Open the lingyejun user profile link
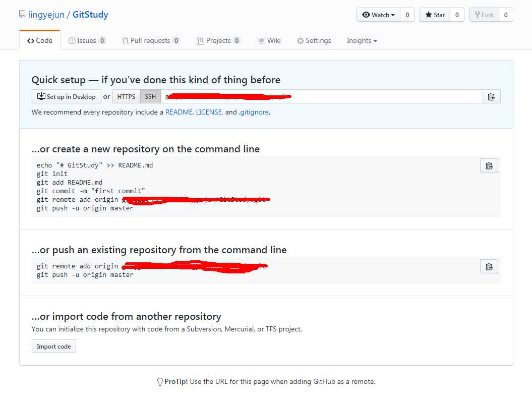Screen dimensions: 532x397 click(46, 15)
